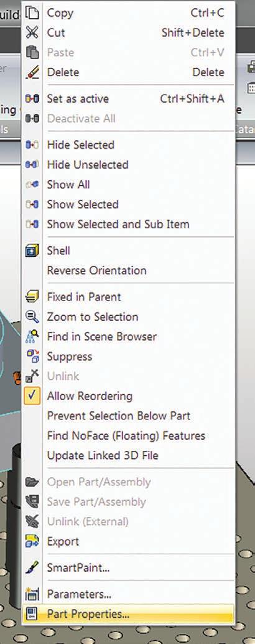Image resolution: width=255 pixels, height=644 pixels.
Task: Choose Update Linked 3D File
Action: click(128, 455)
